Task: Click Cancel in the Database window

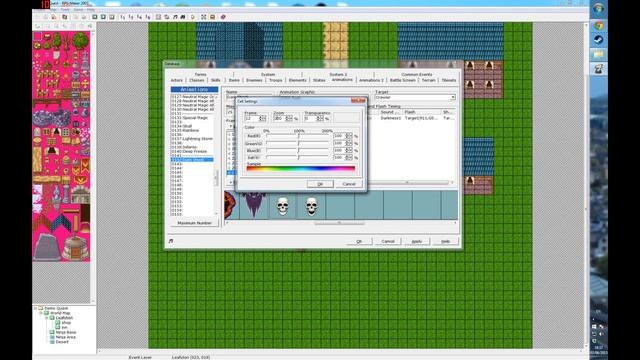Action: tap(388, 242)
